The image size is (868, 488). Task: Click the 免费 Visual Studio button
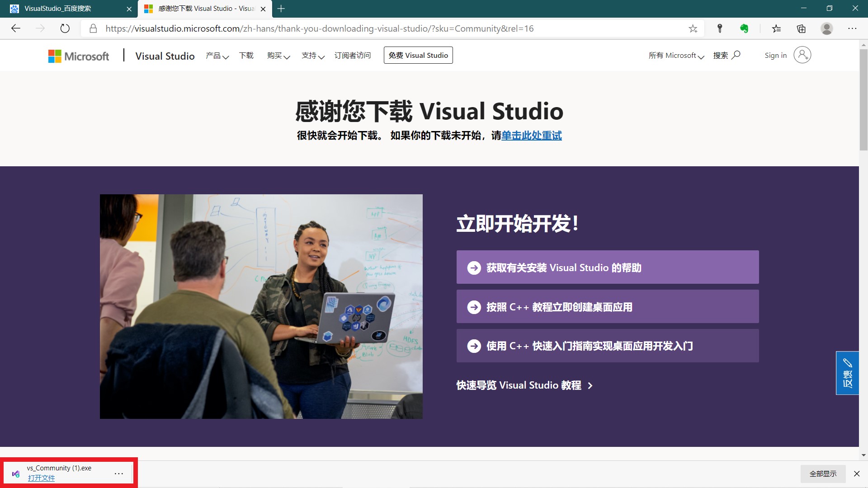tap(418, 55)
